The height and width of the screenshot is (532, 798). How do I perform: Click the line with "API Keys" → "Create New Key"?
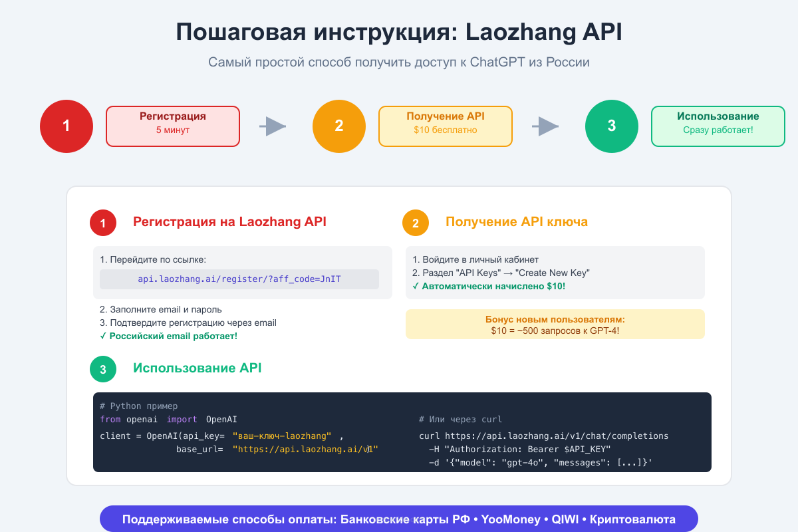click(x=501, y=273)
